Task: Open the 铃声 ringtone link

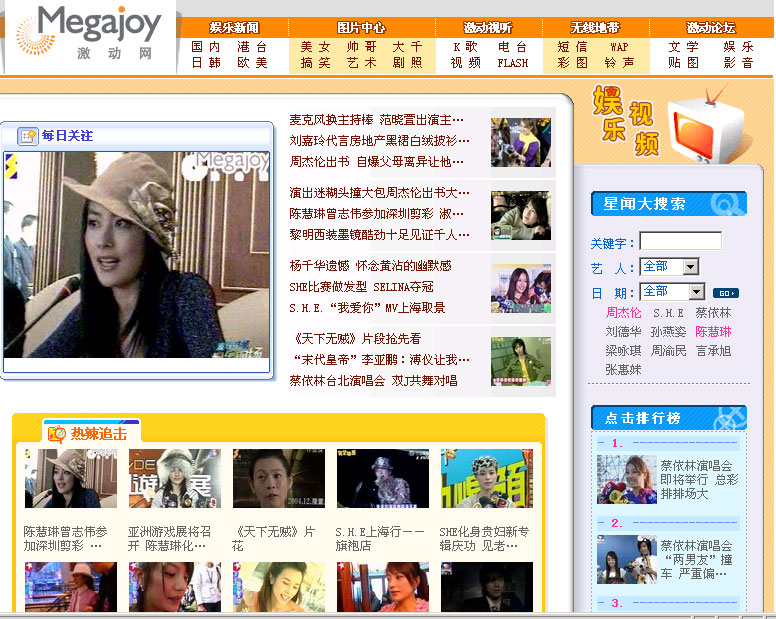Action: point(619,63)
